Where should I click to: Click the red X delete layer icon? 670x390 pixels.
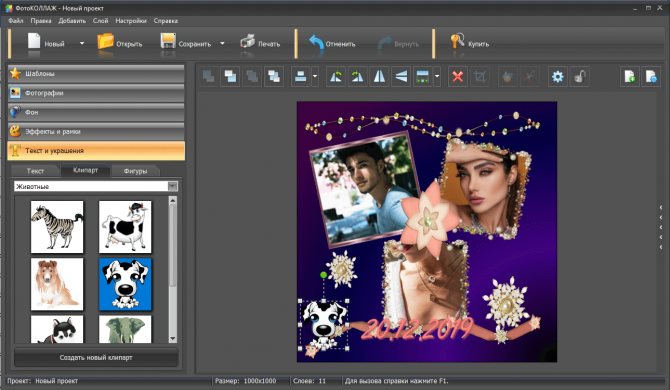point(458,76)
